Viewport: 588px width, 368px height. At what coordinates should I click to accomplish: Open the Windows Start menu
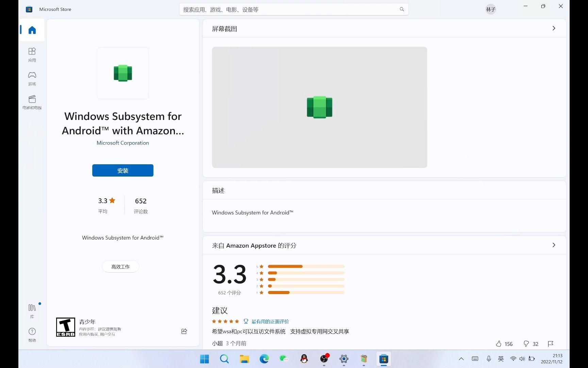coord(205,359)
